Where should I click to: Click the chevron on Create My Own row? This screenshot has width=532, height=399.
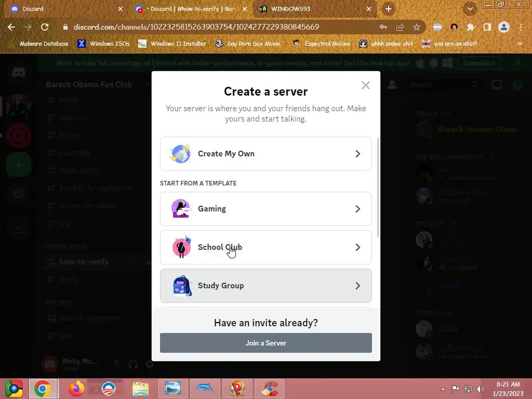357,154
